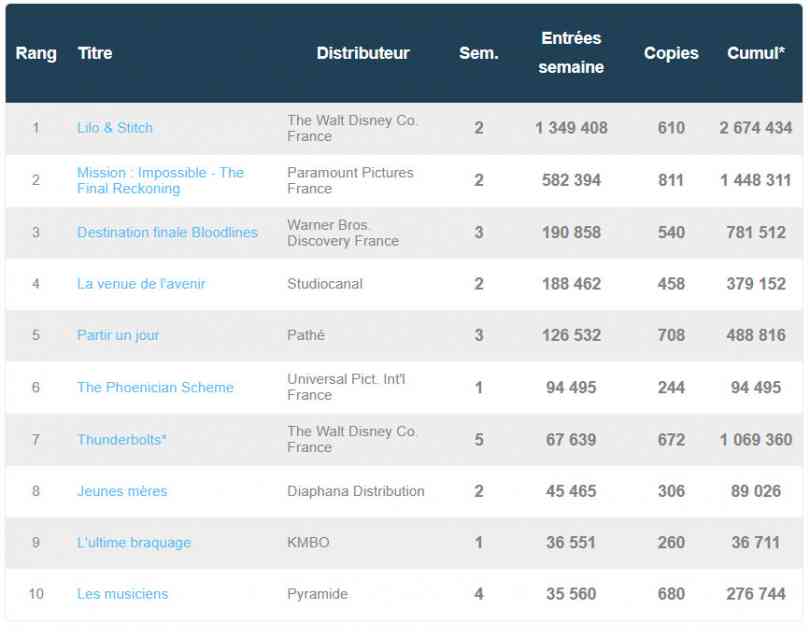Select weekly entries value 1 349 408

(x=571, y=128)
